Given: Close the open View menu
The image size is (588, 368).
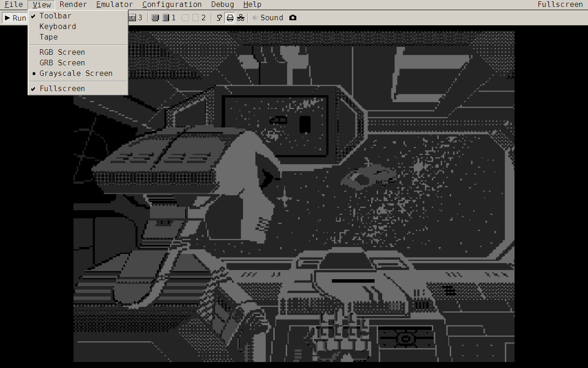Looking at the screenshot, I should pyautogui.click(x=42, y=5).
